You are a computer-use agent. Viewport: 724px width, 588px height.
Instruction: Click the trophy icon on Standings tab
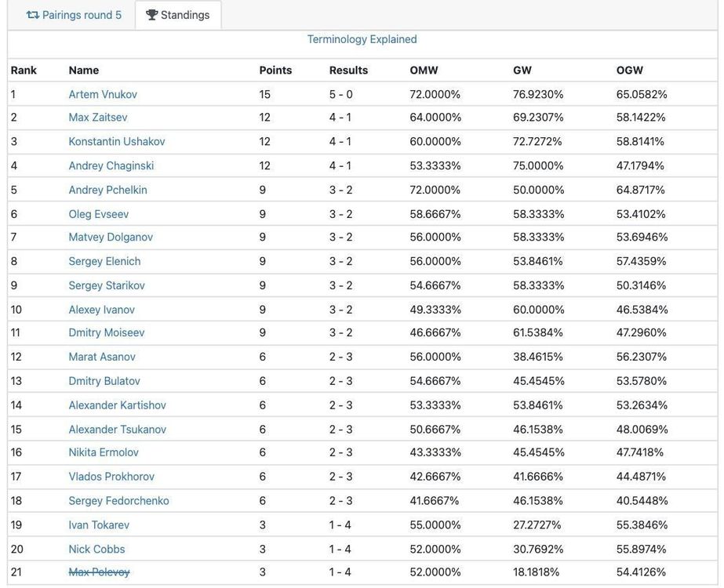(151, 15)
